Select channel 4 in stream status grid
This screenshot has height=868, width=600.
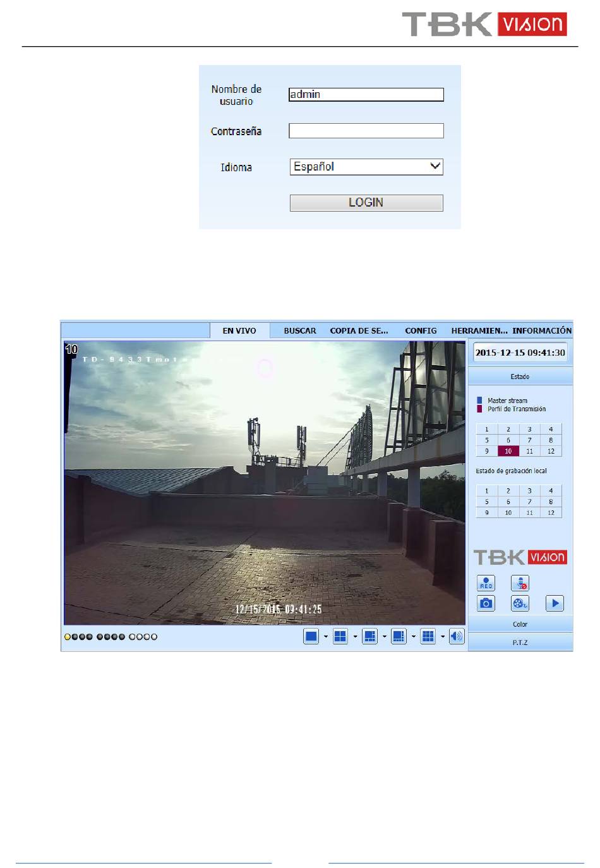[x=551, y=430]
